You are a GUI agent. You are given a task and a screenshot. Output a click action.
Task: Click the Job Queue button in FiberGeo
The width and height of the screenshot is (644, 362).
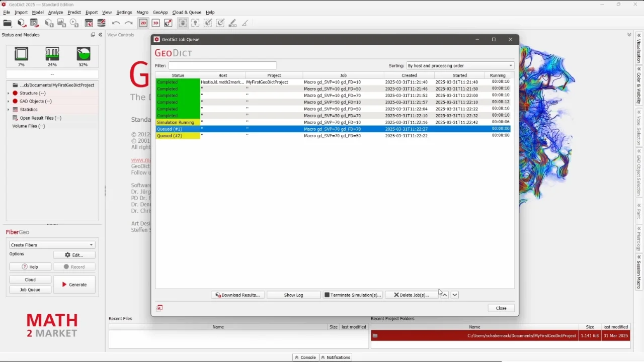30,290
